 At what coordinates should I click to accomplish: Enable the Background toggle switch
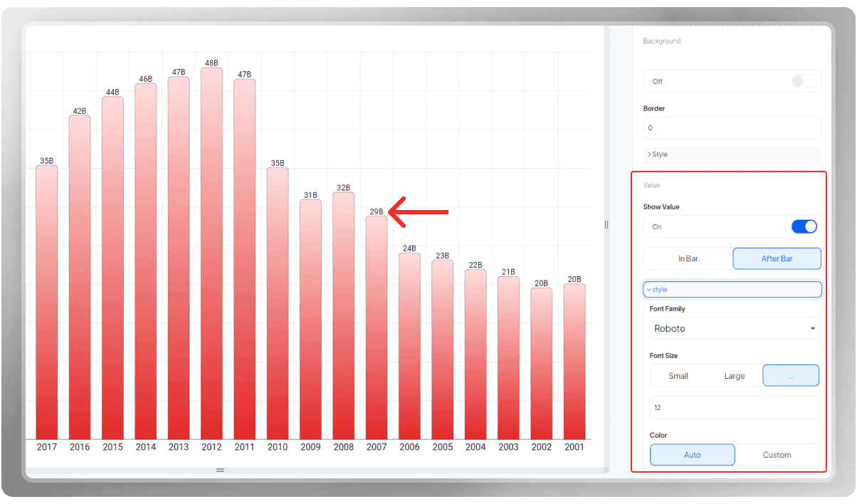pos(804,81)
